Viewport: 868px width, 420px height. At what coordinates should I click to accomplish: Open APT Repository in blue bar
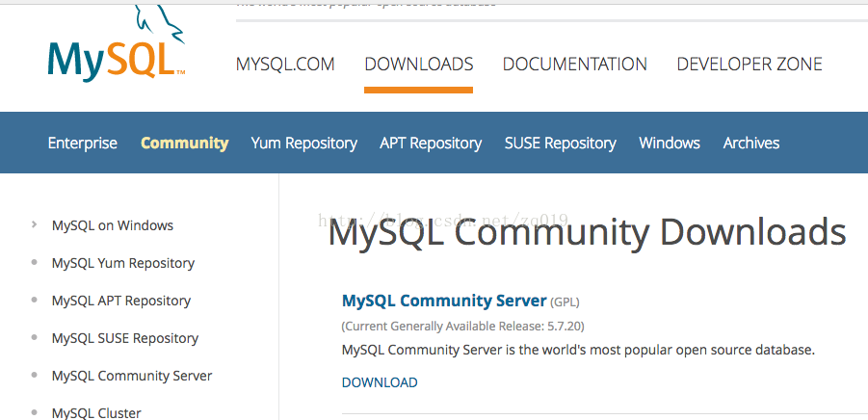coord(431,144)
